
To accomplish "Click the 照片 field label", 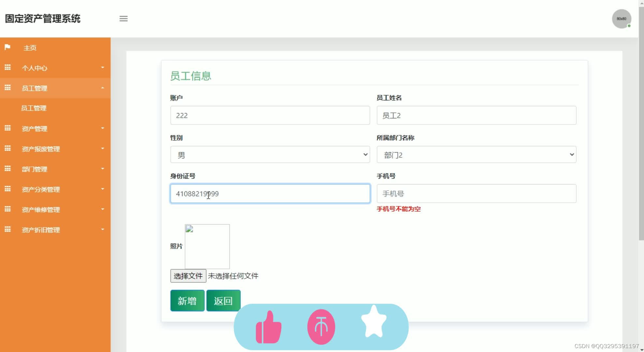I will point(176,246).
